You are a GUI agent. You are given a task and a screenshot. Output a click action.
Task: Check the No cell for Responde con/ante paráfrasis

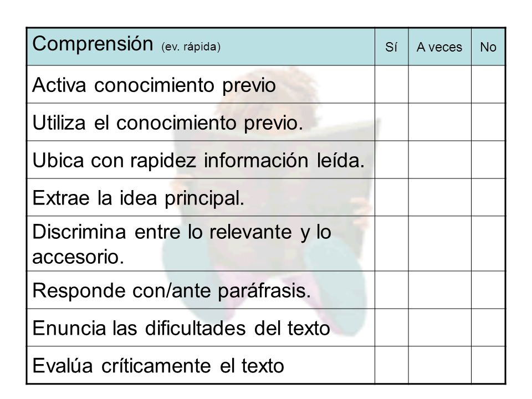click(x=488, y=290)
